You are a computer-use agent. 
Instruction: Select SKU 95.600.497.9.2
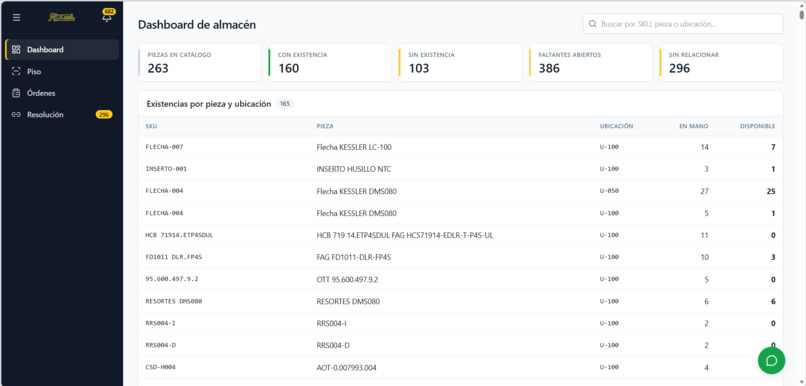(x=172, y=279)
